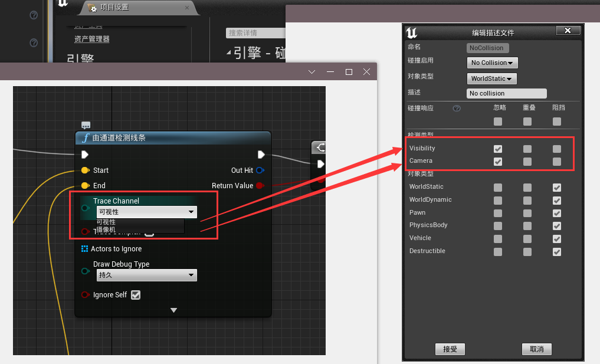
Task: Select 摄像机 in the Trace Channel list
Action: (x=107, y=229)
